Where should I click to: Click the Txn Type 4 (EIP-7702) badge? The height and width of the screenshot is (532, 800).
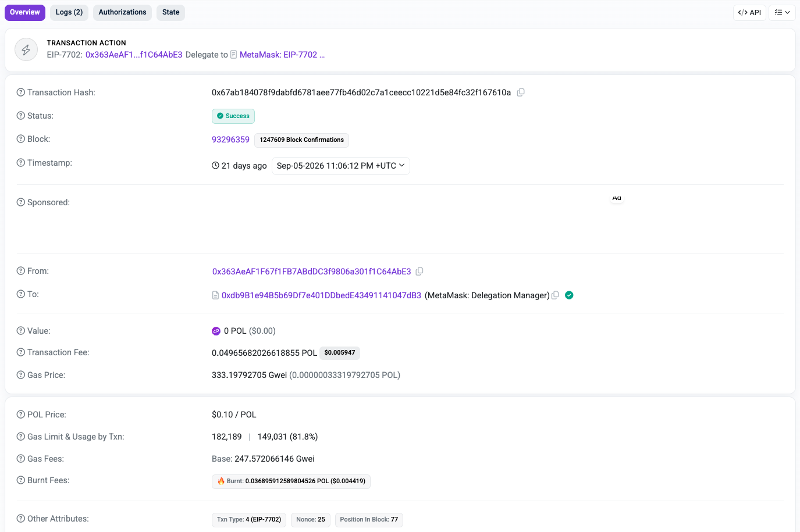point(249,520)
